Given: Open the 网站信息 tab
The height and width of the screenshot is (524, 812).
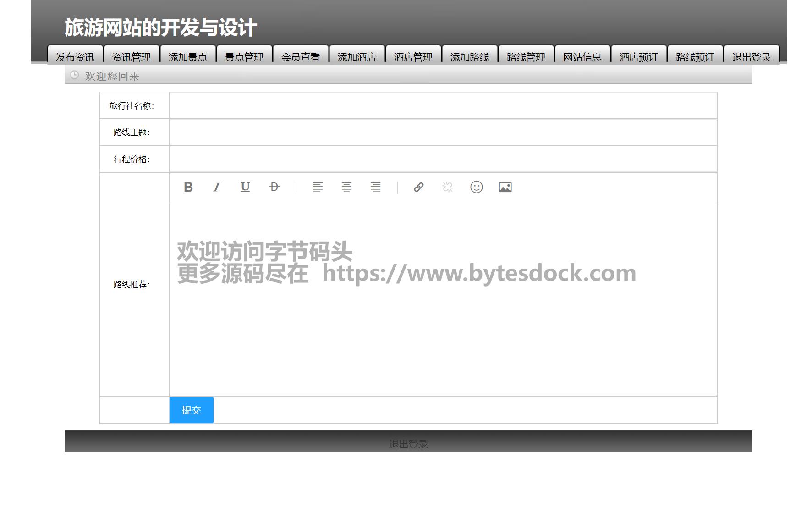Looking at the screenshot, I should (x=582, y=56).
